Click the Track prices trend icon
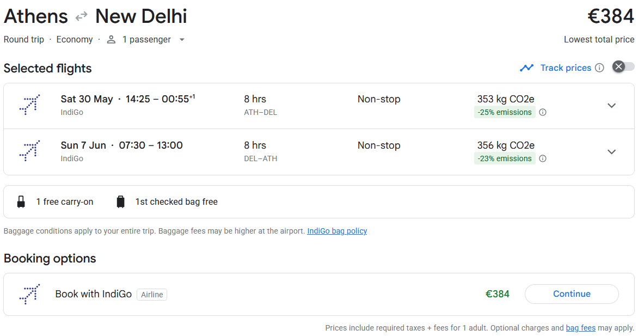Screen dimensions: 644x336 pos(526,68)
